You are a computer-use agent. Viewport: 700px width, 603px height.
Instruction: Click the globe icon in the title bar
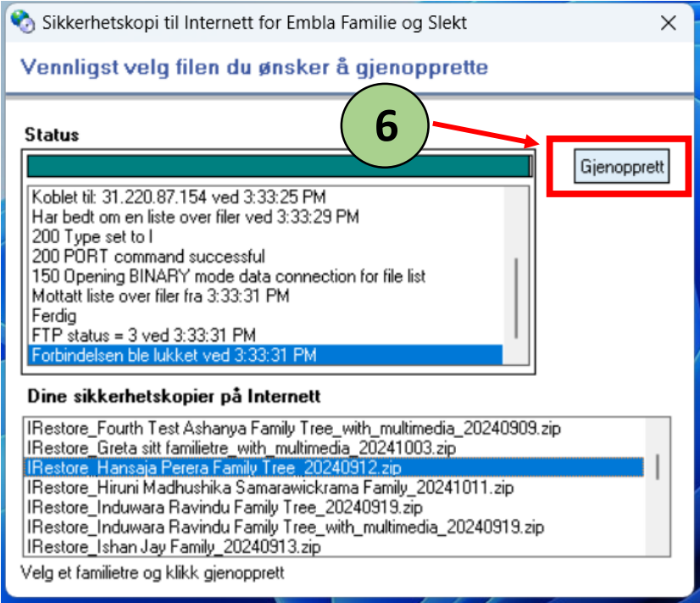(x=24, y=23)
